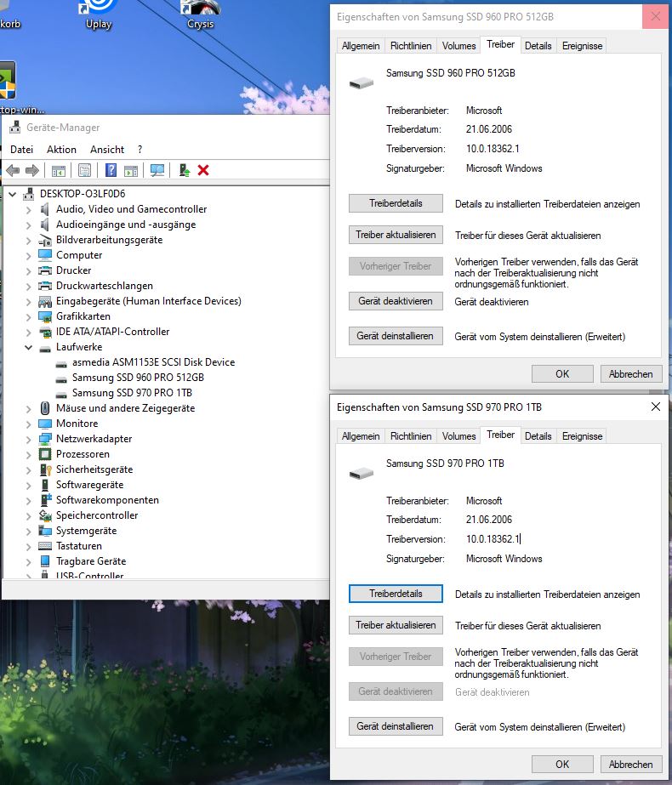Click Abbrechen in 970 PRO properties dialog
The height and width of the screenshot is (785, 672).
click(x=631, y=765)
